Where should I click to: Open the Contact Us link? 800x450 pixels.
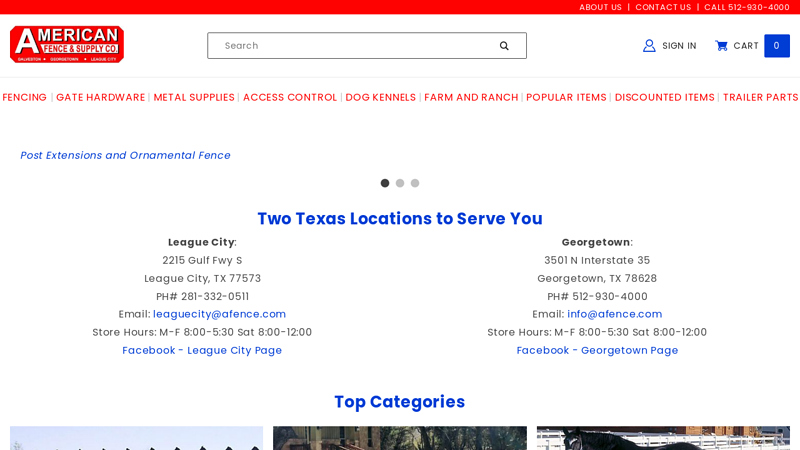663,7
